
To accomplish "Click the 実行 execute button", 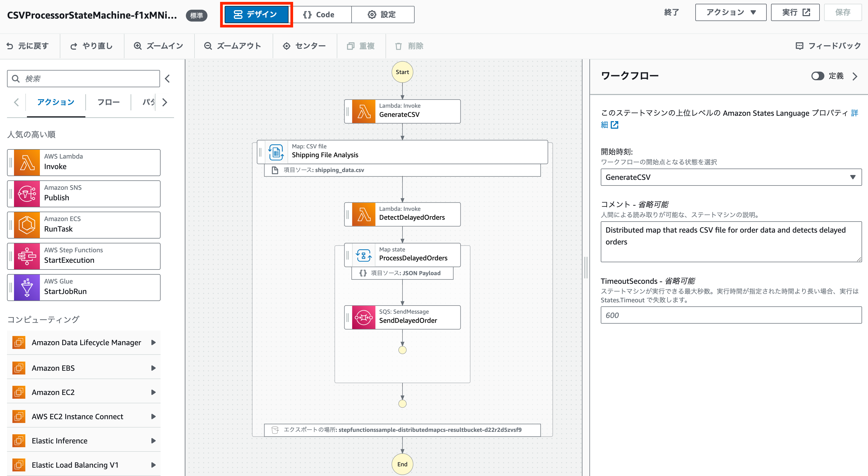I will click(795, 12).
